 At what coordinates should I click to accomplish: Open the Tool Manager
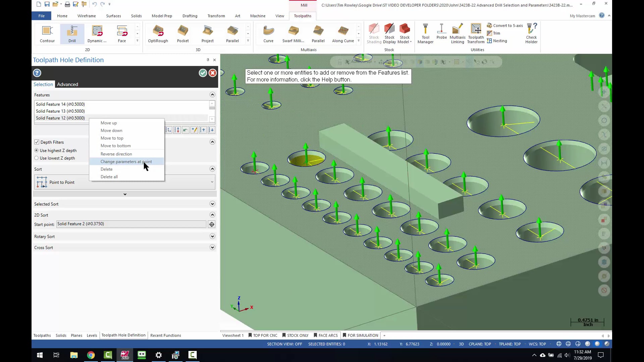425,34
